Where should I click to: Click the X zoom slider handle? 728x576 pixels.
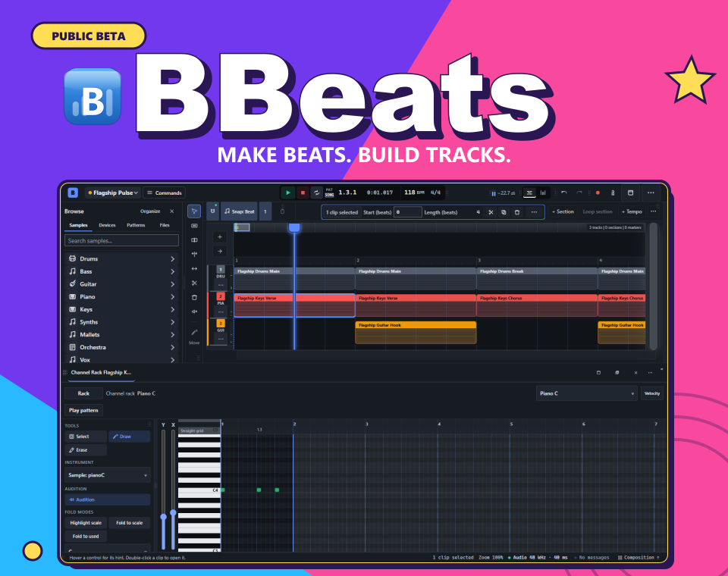[x=173, y=513]
